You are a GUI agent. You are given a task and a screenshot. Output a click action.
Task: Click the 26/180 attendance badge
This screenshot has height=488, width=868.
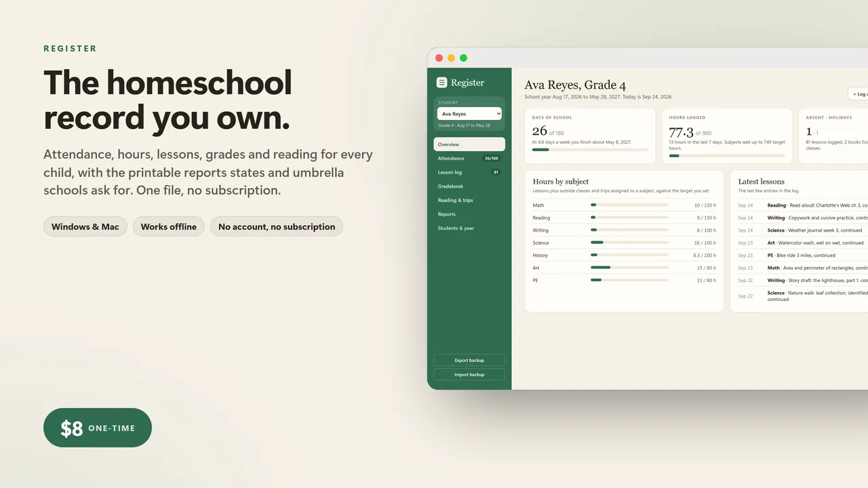pyautogui.click(x=491, y=158)
